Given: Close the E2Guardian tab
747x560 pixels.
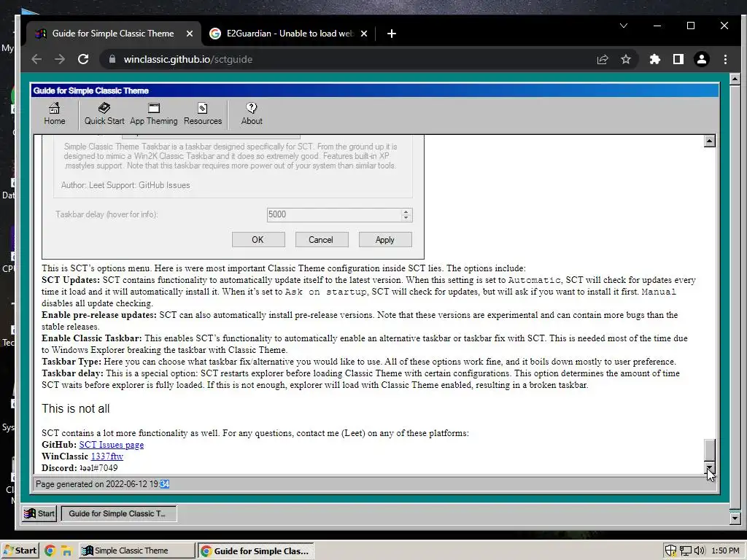Looking at the screenshot, I should tap(364, 34).
